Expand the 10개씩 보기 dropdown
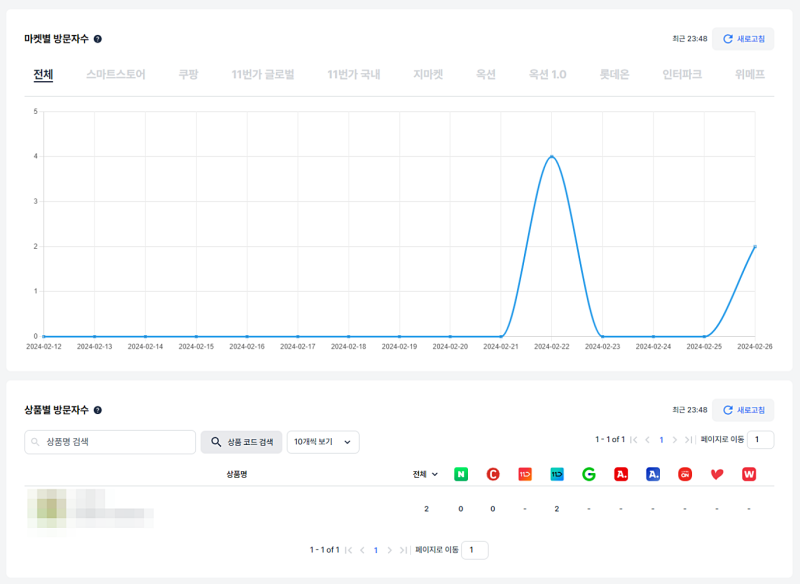The image size is (800, 584). coord(323,442)
